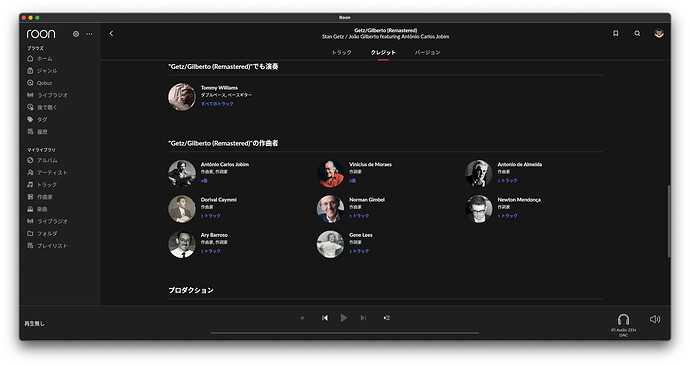Image resolution: width=690 pixels, height=366 pixels.
Task: Click the roon logo
Action: pyautogui.click(x=41, y=34)
